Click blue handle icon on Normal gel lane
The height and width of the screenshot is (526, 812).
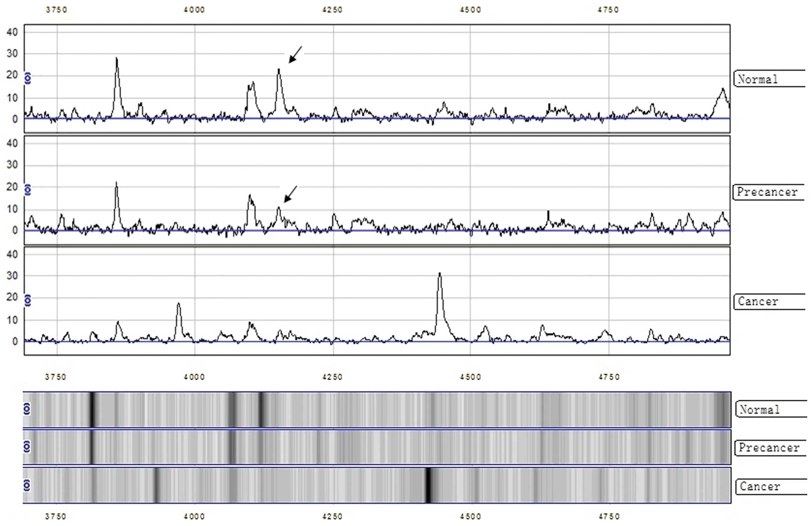pyautogui.click(x=27, y=409)
